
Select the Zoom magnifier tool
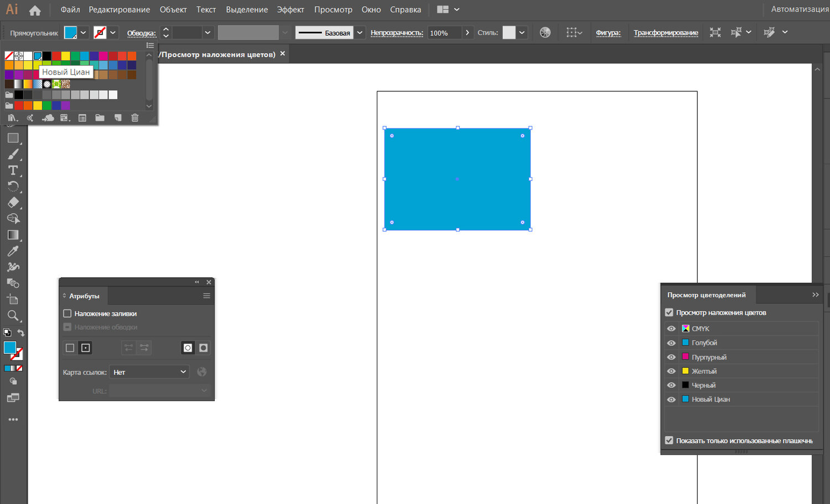point(13,316)
